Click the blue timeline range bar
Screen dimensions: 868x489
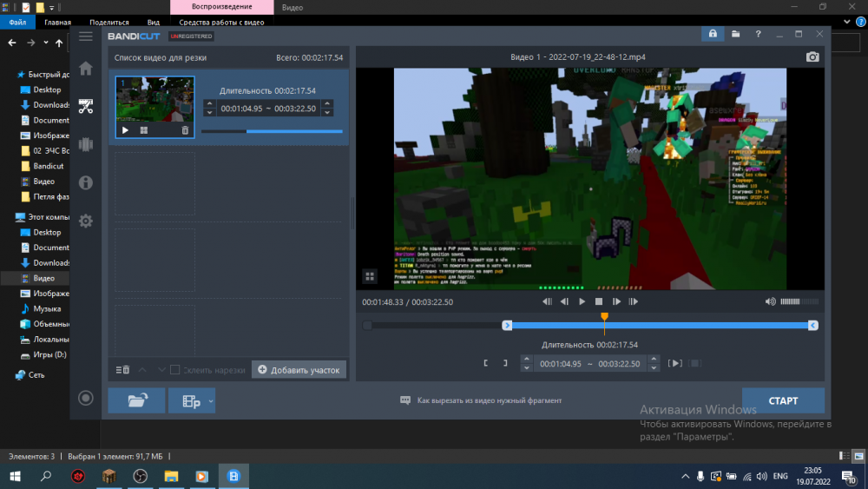(660, 326)
